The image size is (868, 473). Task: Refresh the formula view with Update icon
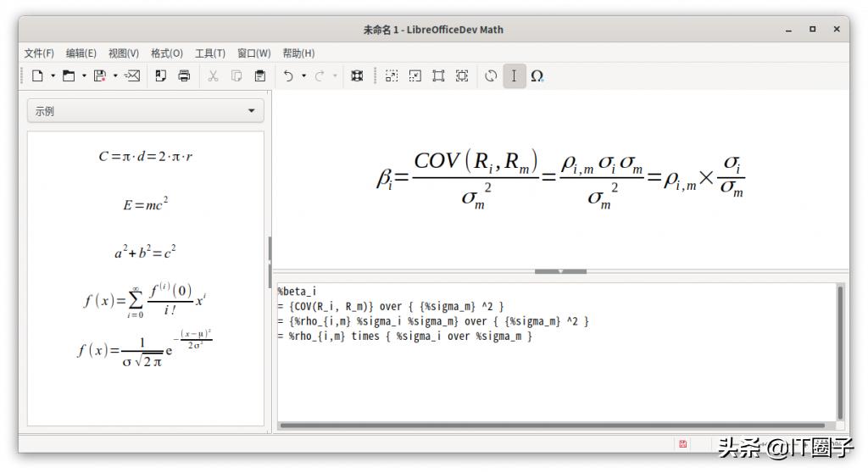click(x=491, y=76)
